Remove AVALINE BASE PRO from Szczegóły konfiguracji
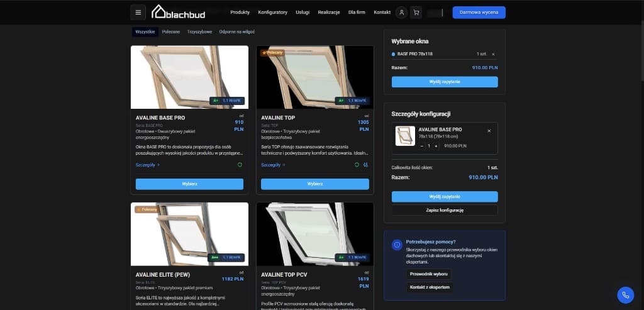 (489, 131)
